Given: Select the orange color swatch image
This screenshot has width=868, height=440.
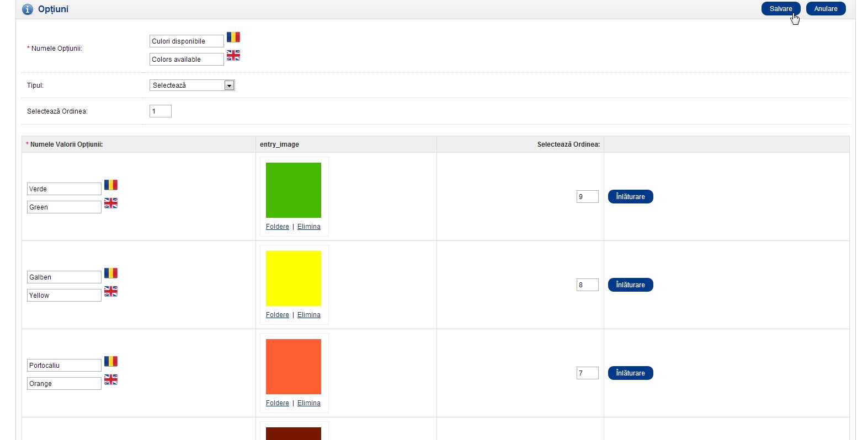Looking at the screenshot, I should pyautogui.click(x=293, y=367).
